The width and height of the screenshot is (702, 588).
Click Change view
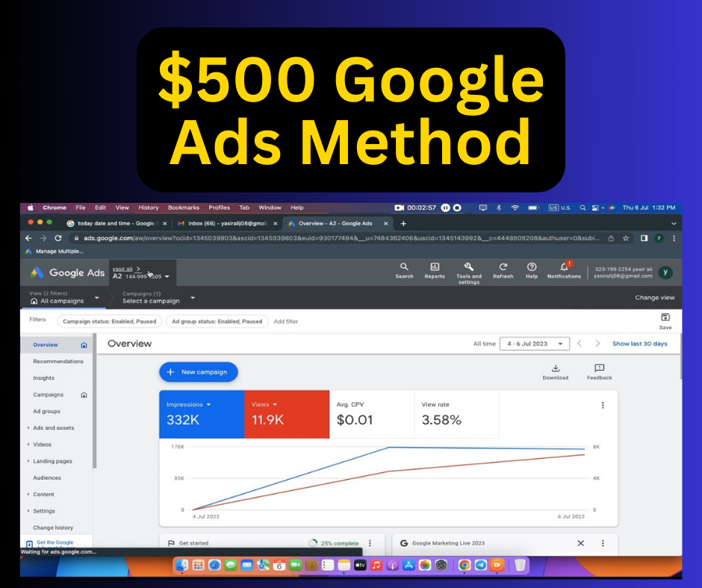click(654, 298)
